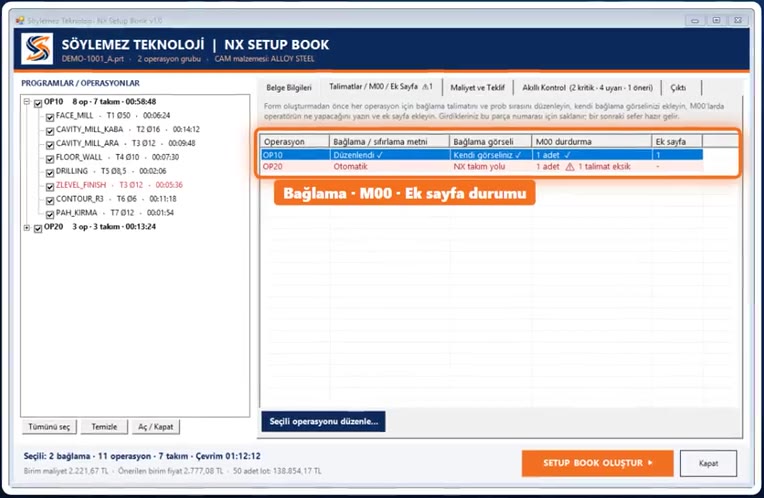Viewport: 764px width, 498px height.
Task: Click the Ek sayfa column header
Action: point(677,141)
